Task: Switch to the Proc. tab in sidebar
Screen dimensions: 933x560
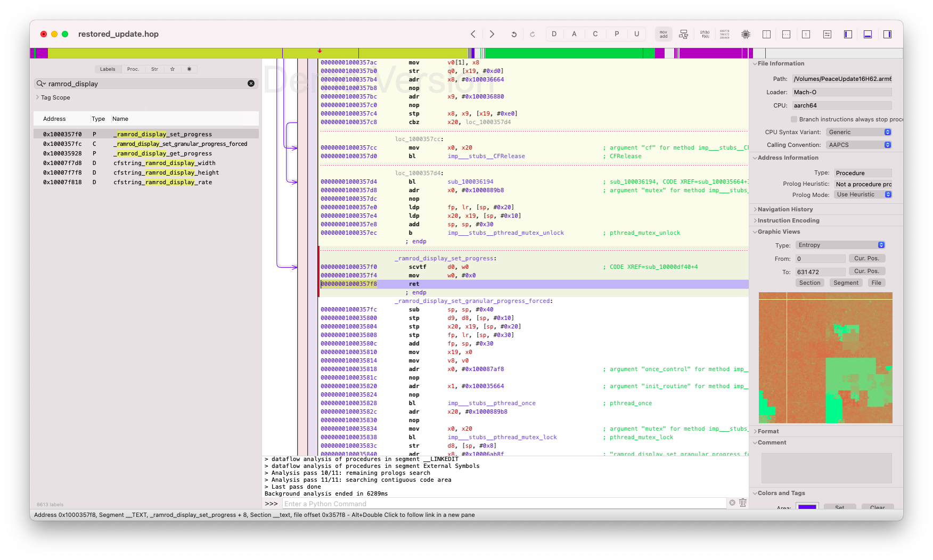Action: [x=133, y=69]
